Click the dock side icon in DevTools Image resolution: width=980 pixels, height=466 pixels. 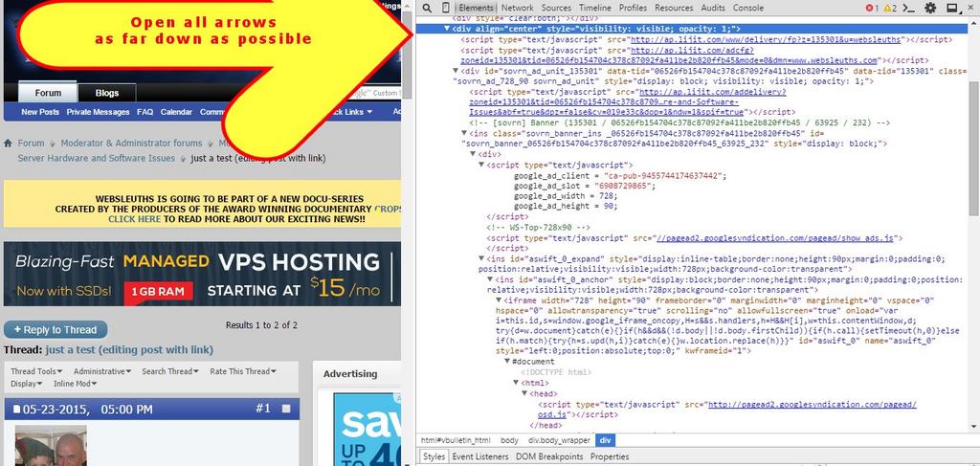tap(951, 8)
